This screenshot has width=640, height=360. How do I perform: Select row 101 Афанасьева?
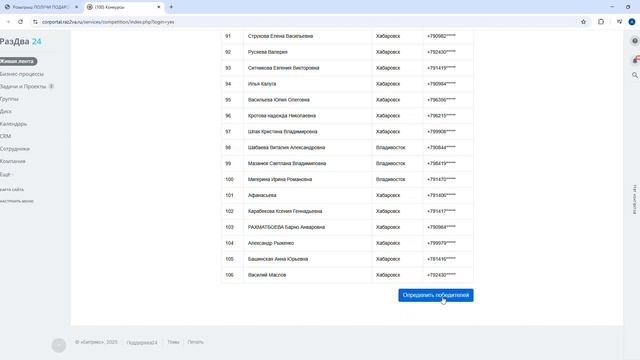point(347,196)
